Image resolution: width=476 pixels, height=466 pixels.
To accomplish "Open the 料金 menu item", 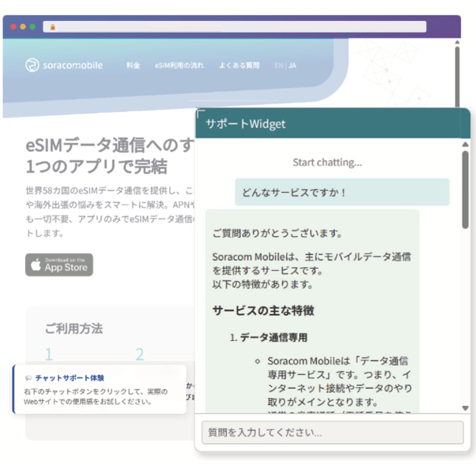I will point(133,65).
